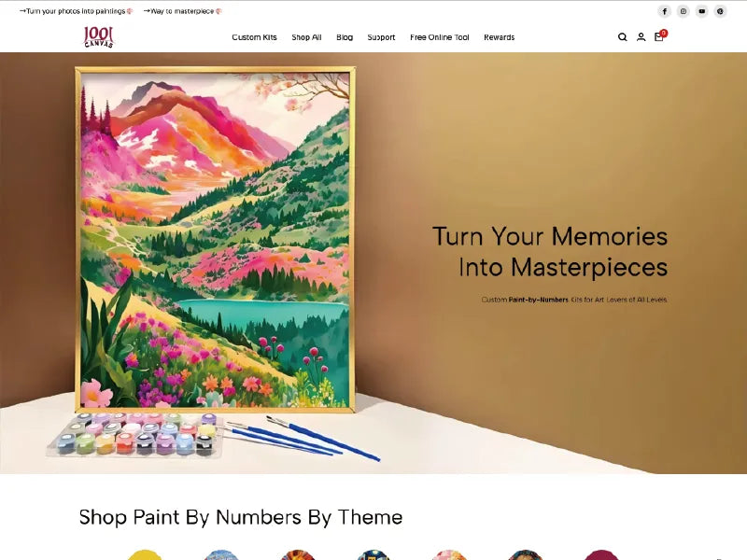Click the 'Turn Your Memories Into Masterpieces' banner headline

click(550, 251)
